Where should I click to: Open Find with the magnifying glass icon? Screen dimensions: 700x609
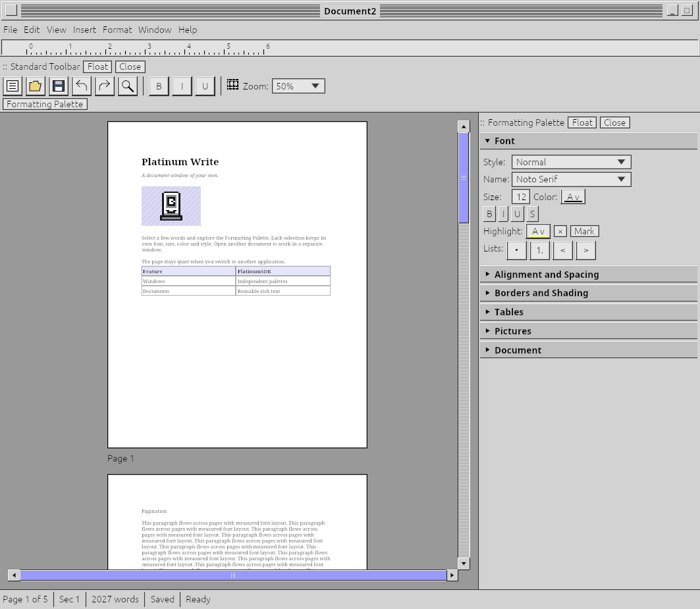click(x=128, y=86)
